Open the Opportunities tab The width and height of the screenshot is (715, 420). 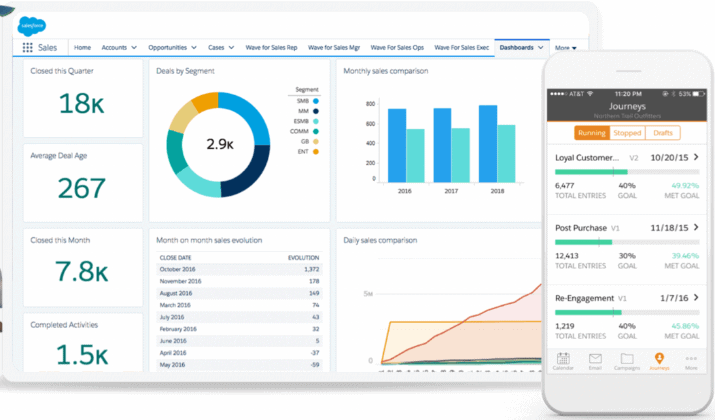tap(167, 47)
